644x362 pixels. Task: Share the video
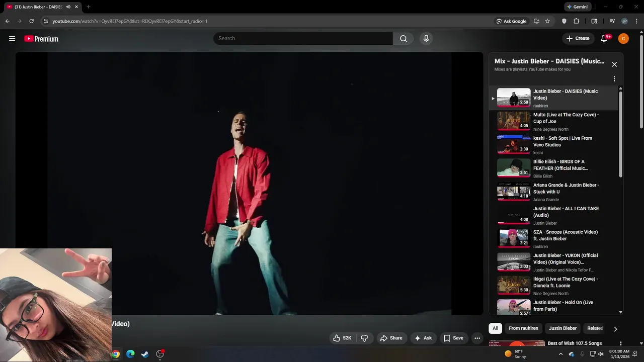point(391,338)
